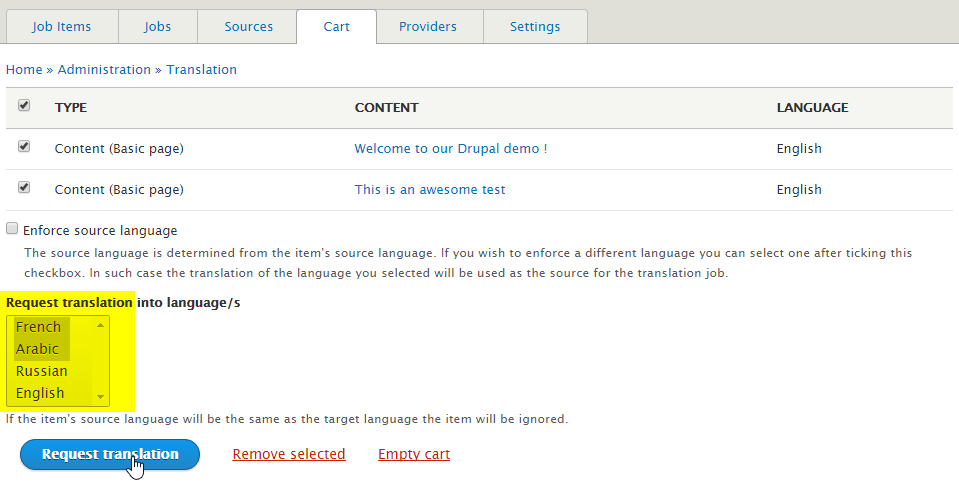Viewport: 959px width, 482px height.
Task: Switch to the Jobs tab
Action: [157, 27]
